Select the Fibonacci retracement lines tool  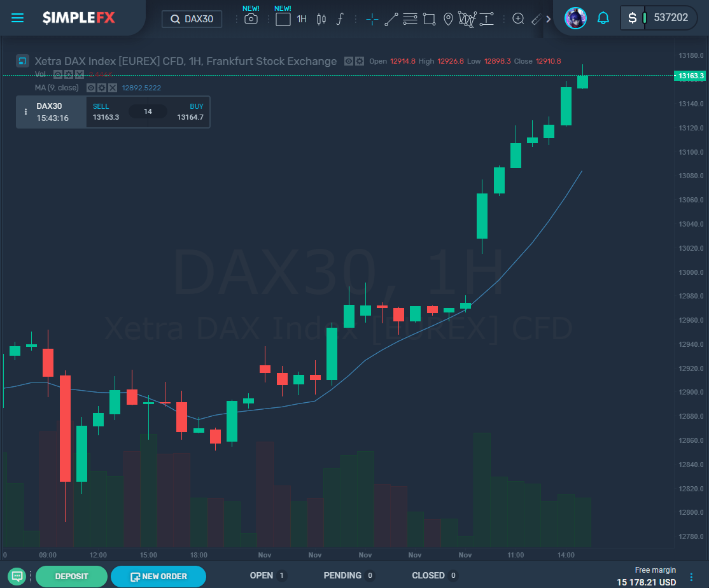coord(410,19)
